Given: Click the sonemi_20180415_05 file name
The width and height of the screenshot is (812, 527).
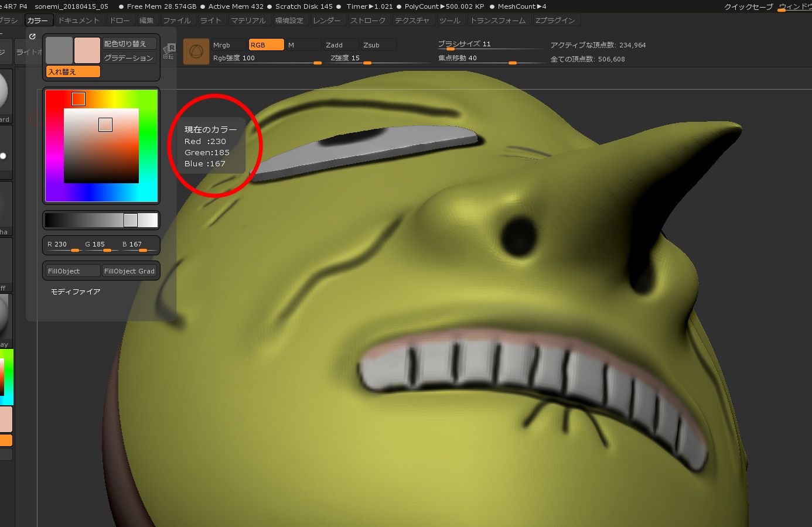Looking at the screenshot, I should (71, 6).
